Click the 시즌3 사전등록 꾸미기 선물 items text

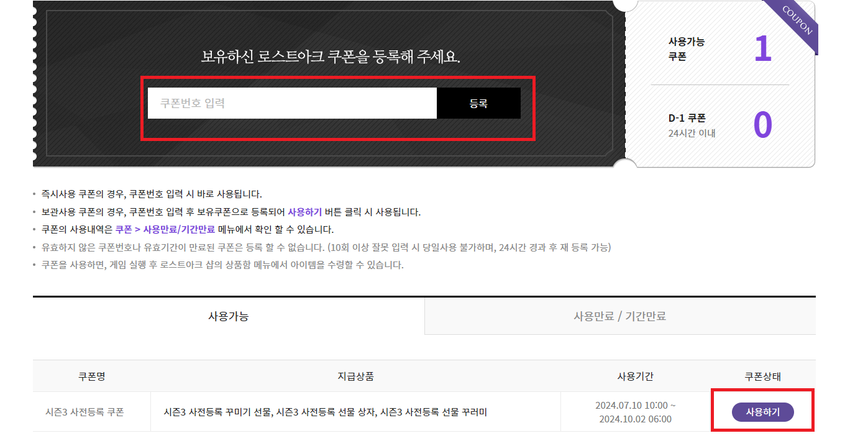(325, 412)
